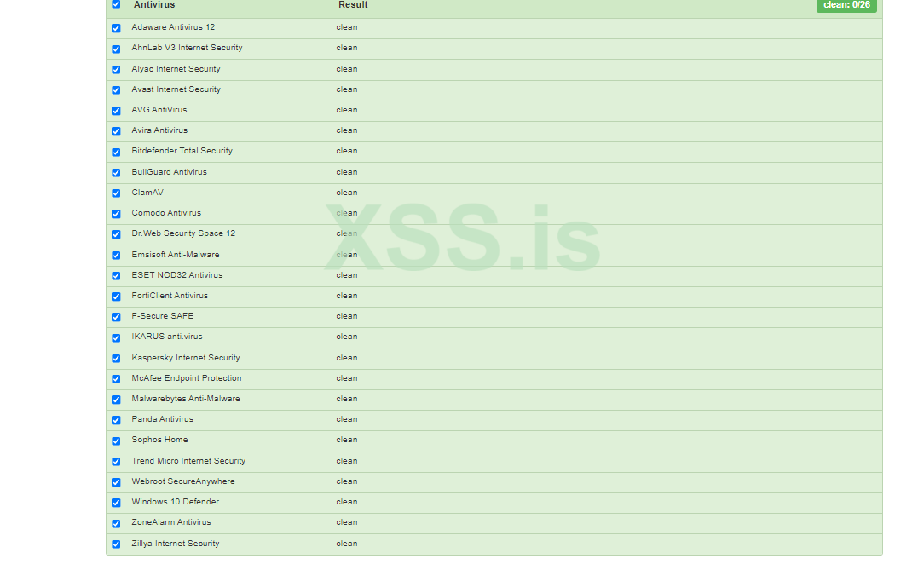Uncheck Malwarebytes Anti-Malware checkbox

(116, 400)
